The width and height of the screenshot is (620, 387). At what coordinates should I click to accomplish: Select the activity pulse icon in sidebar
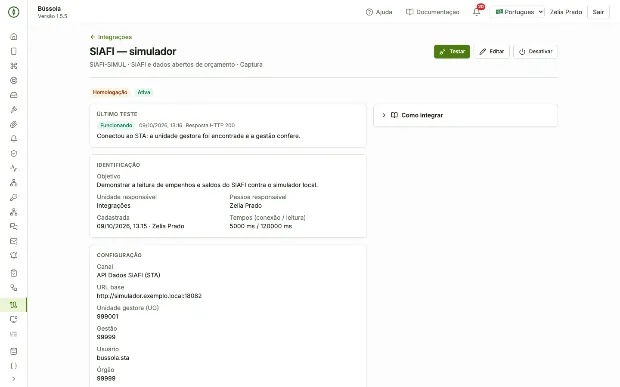click(13, 168)
